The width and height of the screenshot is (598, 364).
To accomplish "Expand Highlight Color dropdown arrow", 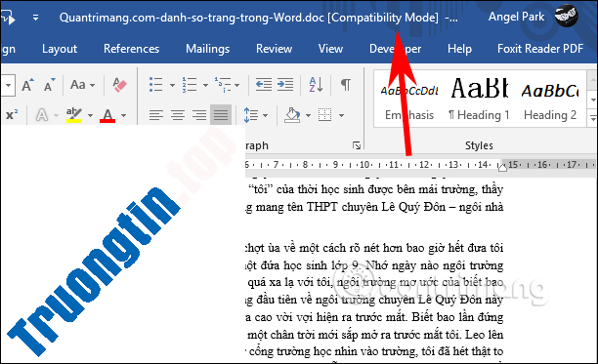I will 91,115.
